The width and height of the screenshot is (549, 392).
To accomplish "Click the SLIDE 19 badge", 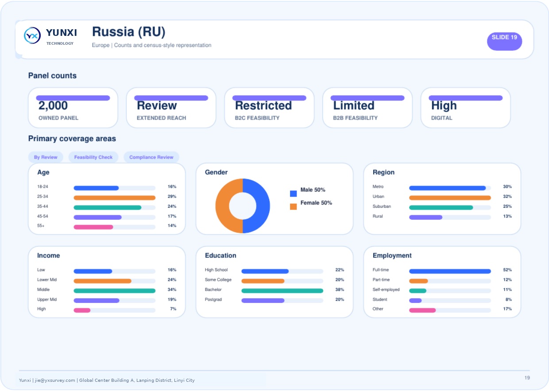I will (504, 41).
